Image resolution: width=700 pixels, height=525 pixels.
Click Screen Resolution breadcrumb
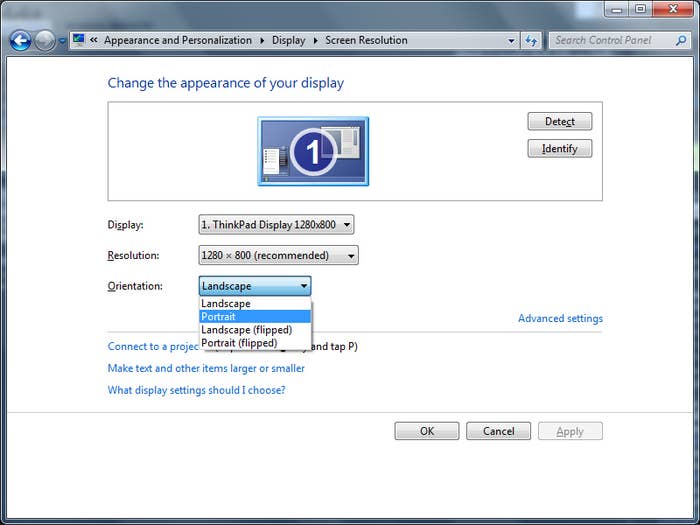coord(366,40)
